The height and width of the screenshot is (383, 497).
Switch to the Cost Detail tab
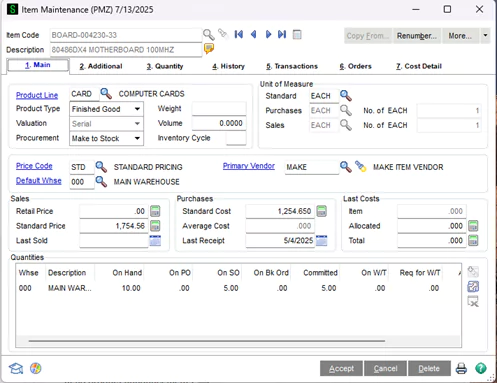[x=419, y=66]
